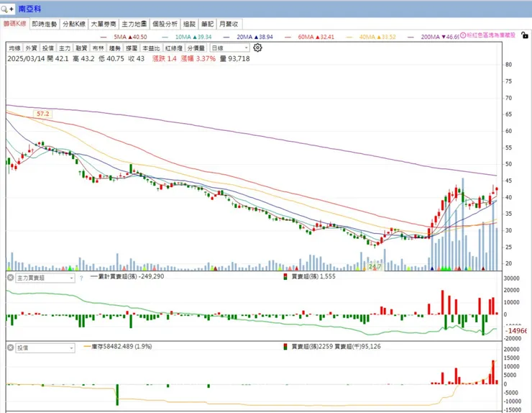Switch to 追蹤 tab
Viewport: 532px width, 413px height.
(189, 24)
